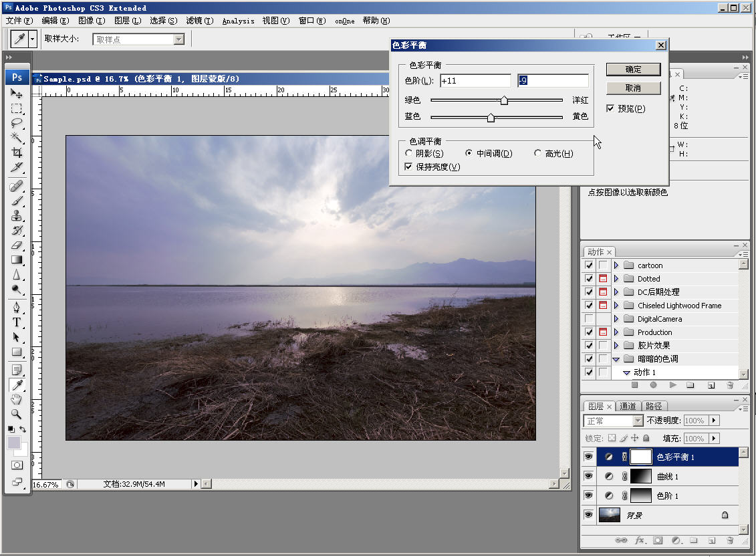
Task: Select the Dodge tool
Action: click(x=17, y=290)
